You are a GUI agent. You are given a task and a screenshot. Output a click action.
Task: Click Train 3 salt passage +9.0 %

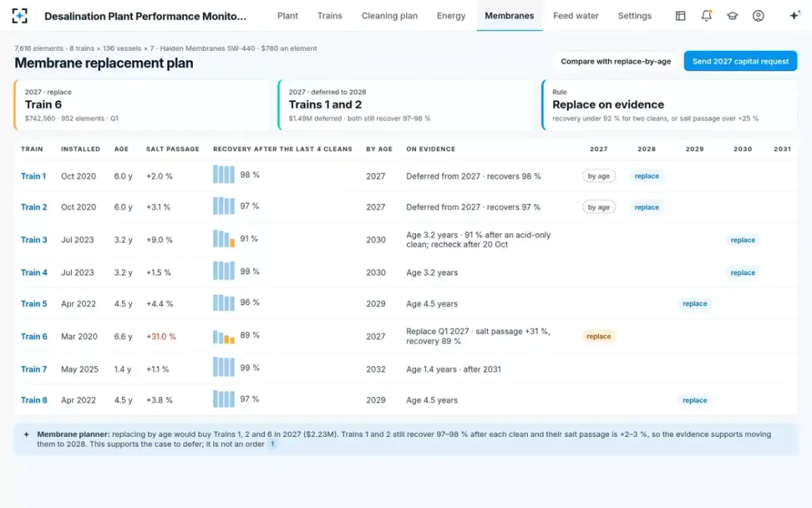coord(159,240)
